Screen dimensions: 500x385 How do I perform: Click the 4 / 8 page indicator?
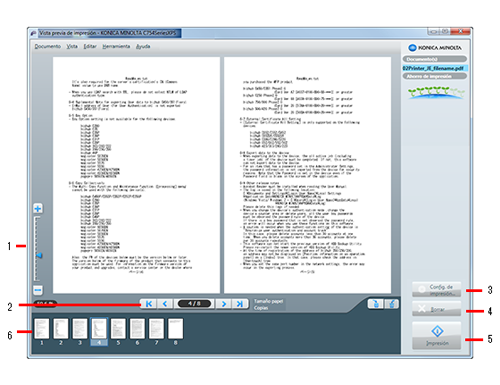point(194,304)
